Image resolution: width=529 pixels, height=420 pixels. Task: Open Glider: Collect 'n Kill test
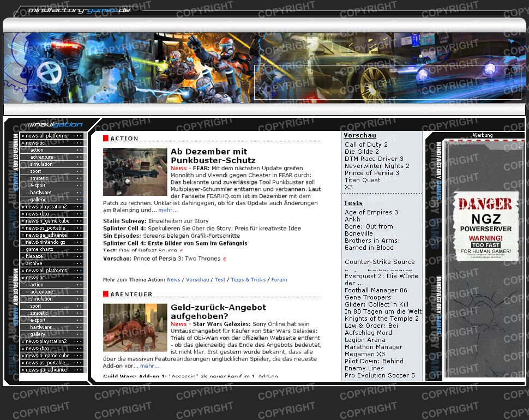(376, 304)
